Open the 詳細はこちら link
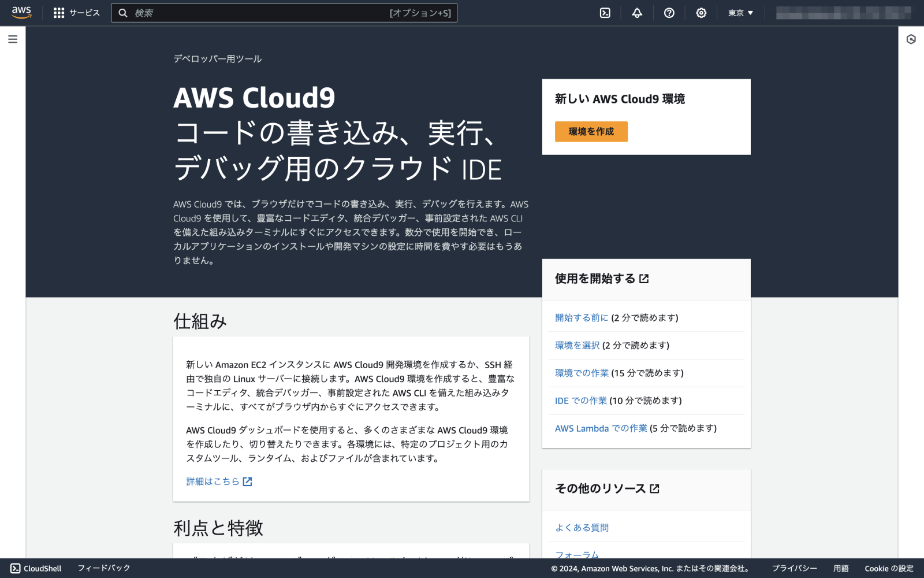 pyautogui.click(x=214, y=481)
